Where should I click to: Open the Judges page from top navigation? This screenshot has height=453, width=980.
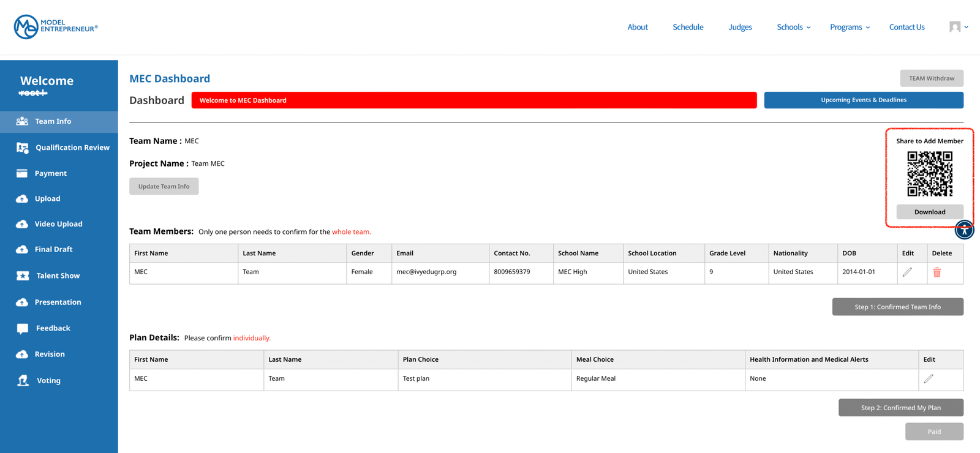click(740, 27)
